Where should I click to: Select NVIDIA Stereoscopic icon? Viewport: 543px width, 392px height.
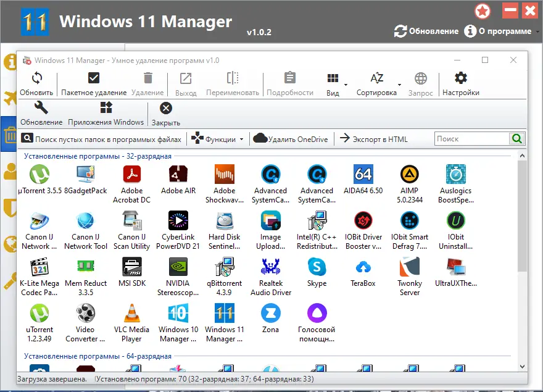pos(178,267)
